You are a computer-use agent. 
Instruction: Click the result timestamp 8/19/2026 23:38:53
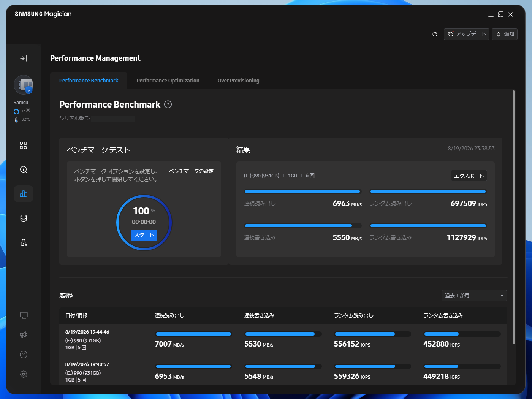(x=471, y=149)
